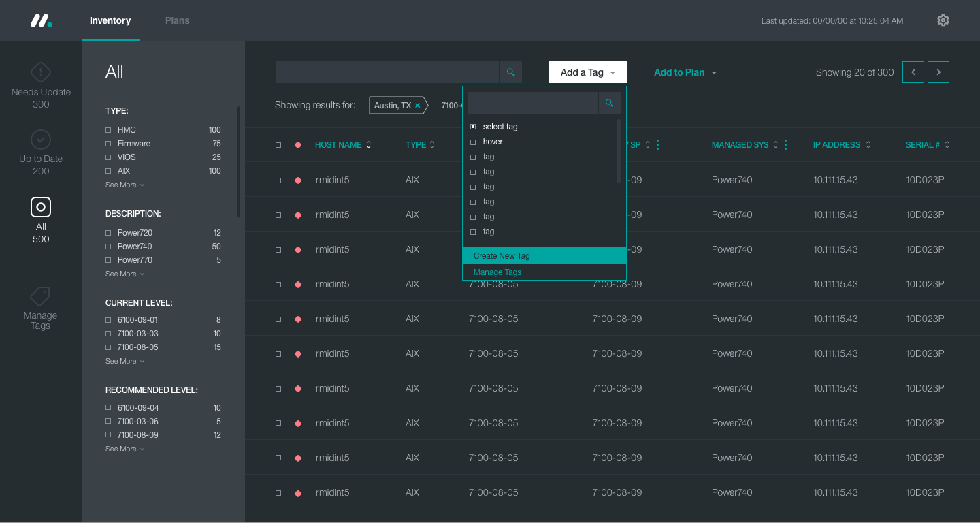Go to previous results page arrow
980x523 pixels.
pos(913,72)
